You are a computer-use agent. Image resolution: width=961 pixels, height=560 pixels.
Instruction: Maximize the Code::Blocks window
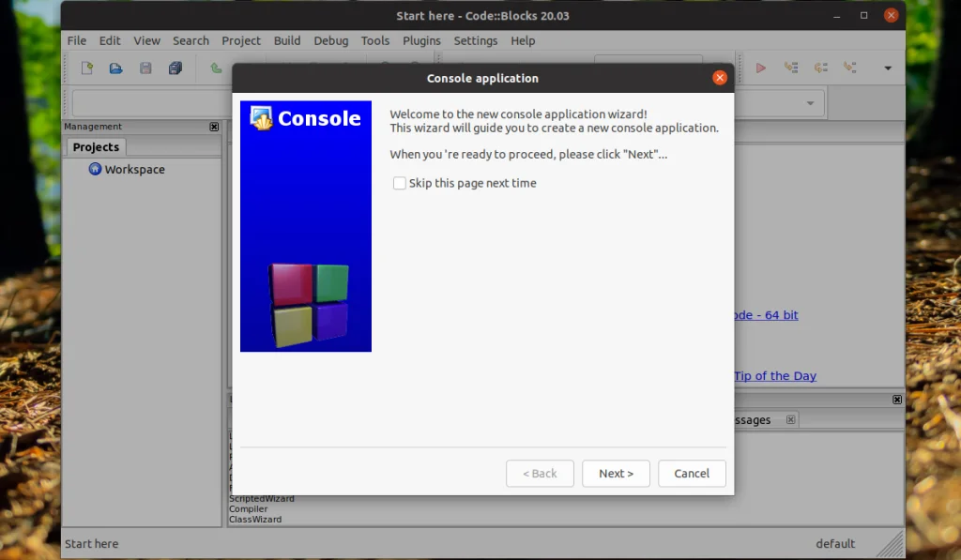(863, 15)
